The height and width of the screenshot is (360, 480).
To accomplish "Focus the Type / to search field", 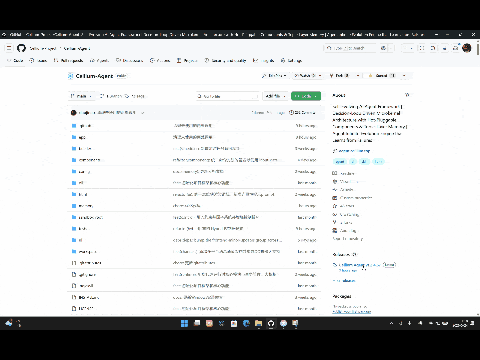I will [x=350, y=48].
